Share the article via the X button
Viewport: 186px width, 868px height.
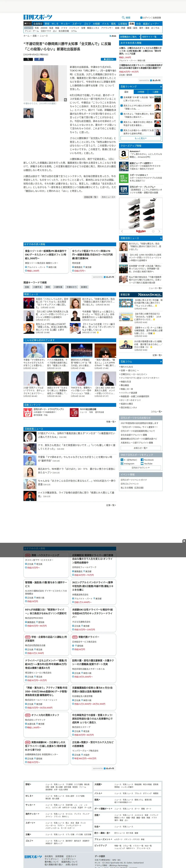point(28,59)
